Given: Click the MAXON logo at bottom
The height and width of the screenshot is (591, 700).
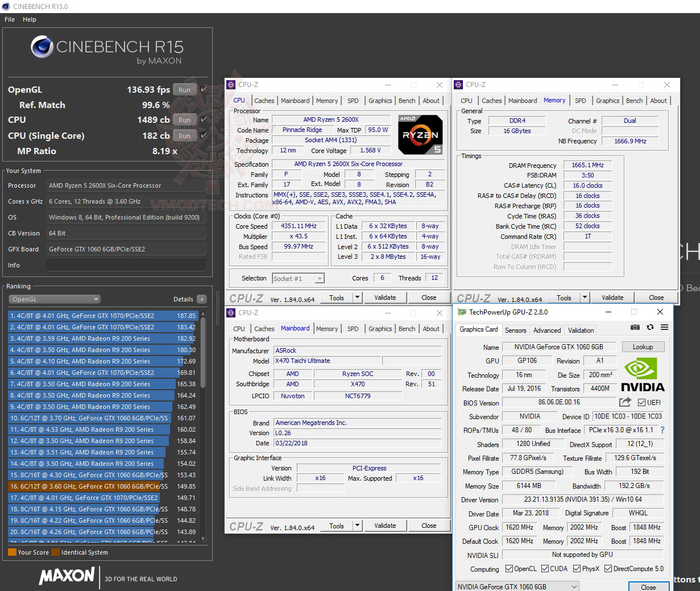Looking at the screenshot, I should tap(67, 576).
